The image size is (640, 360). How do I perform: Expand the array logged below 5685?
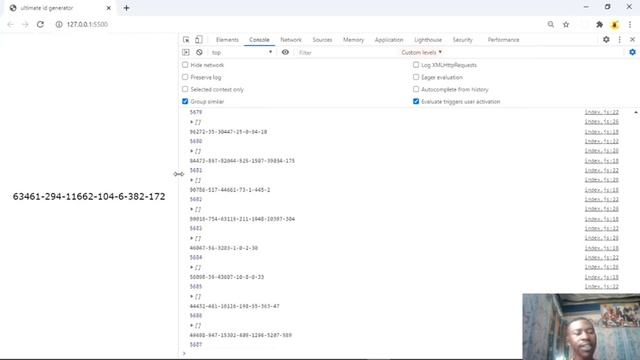pyautogui.click(x=191, y=296)
